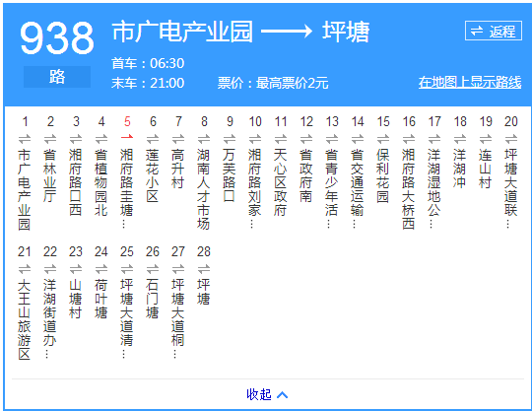Click transfer arrows icon above stop 省交通运输
This screenshot has width=532, height=411.
[x=358, y=139]
